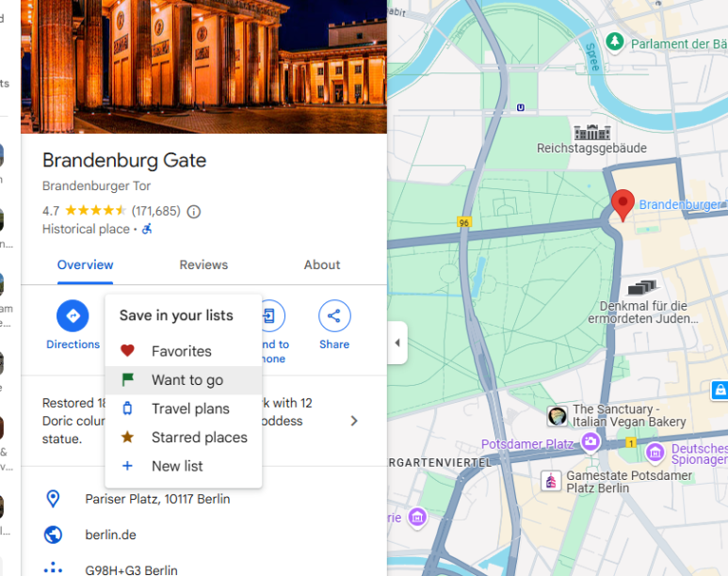This screenshot has height=576, width=728.
Task: Click address Pariser Platz, 10117 Berlin
Action: [157, 499]
